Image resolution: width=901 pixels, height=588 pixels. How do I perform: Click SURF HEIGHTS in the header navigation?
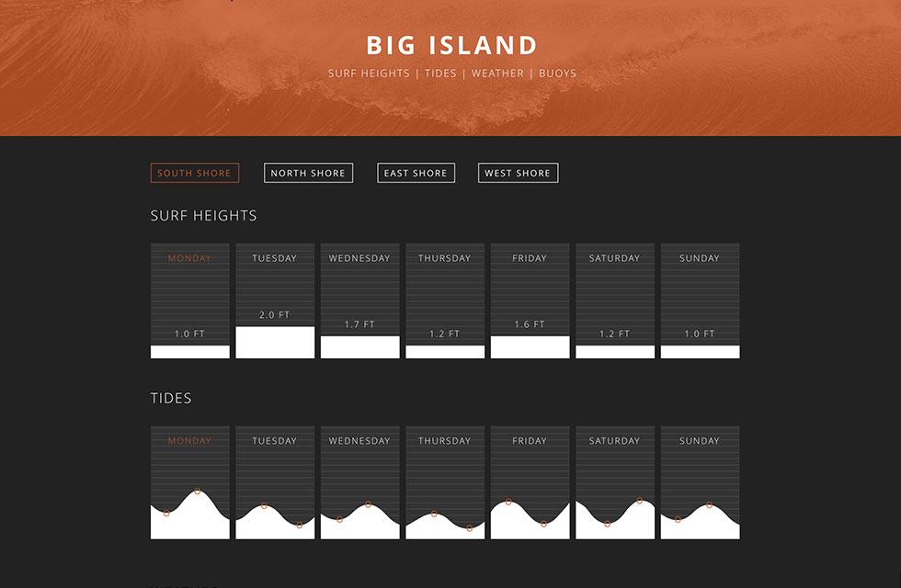tap(368, 73)
